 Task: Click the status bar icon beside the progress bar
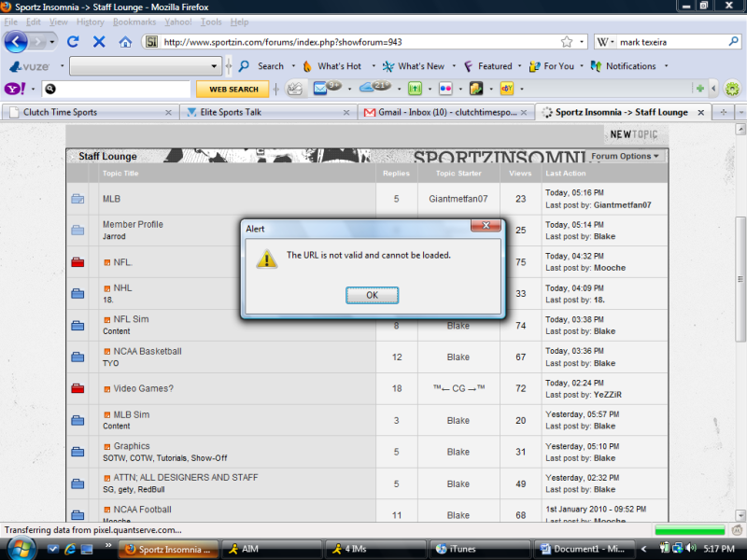737,530
